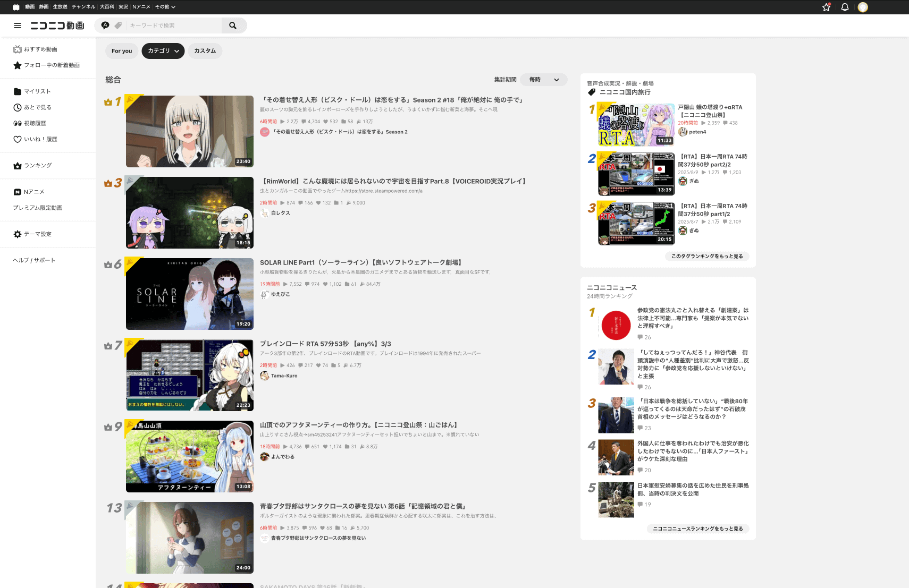Click the Niconico TV icon top-left
Viewport: 909px width, 588px height.
(x=16, y=7)
